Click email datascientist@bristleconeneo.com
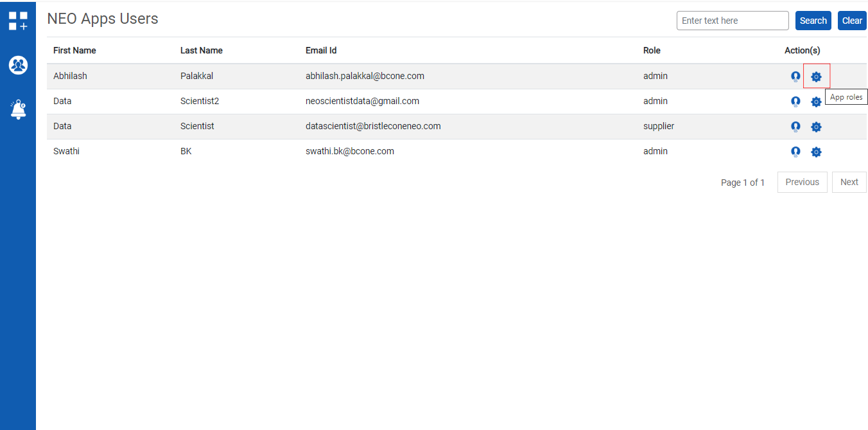This screenshot has height=430, width=868. [x=373, y=126]
